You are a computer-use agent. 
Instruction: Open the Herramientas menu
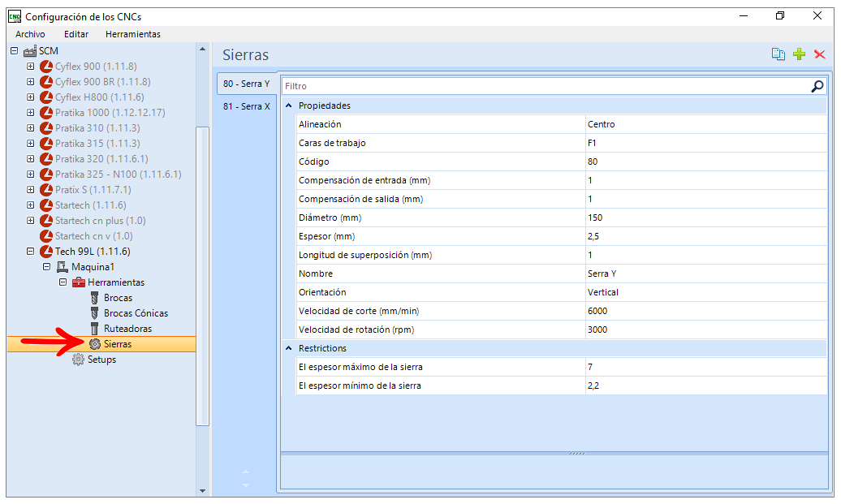point(133,34)
